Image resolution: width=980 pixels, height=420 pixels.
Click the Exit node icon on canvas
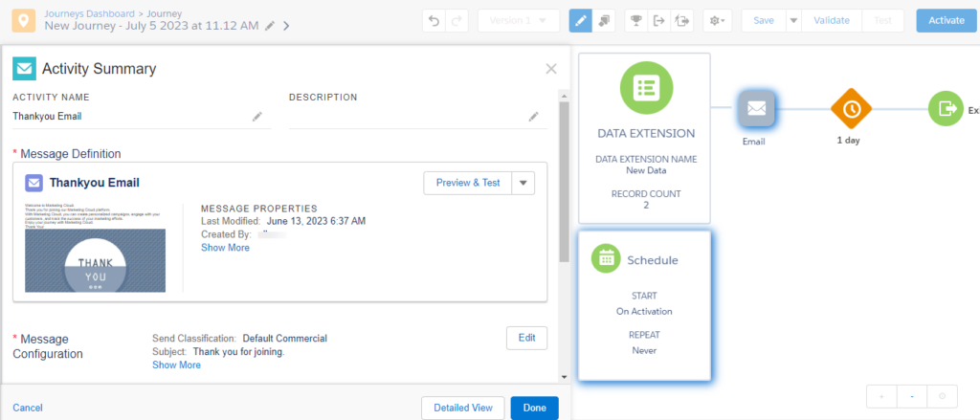click(947, 109)
